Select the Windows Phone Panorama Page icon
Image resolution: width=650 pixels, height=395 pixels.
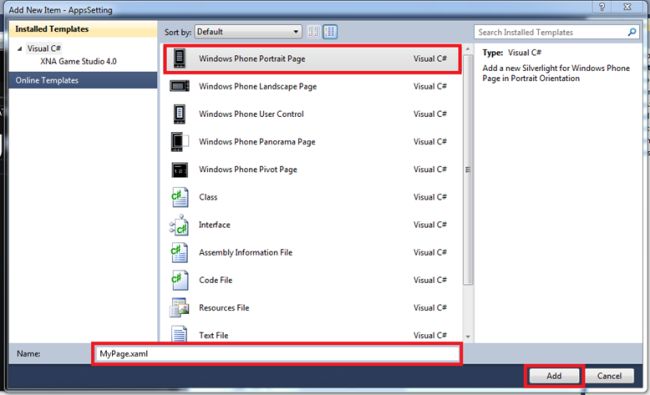click(x=179, y=142)
